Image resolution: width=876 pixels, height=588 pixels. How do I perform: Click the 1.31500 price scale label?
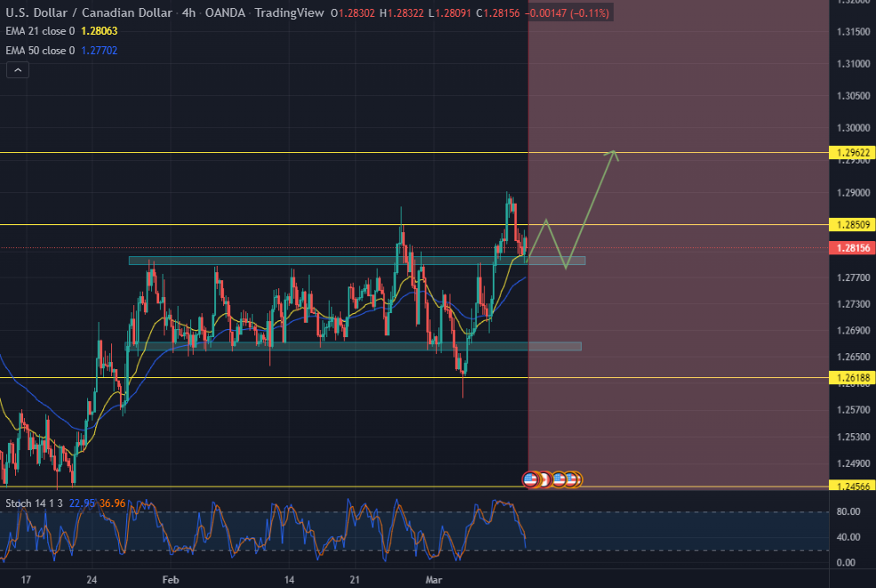click(x=853, y=32)
